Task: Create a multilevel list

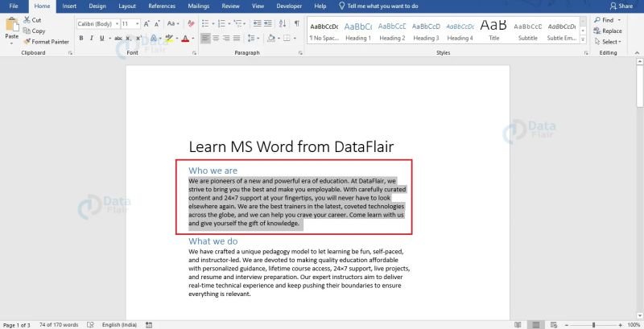Action: tap(237, 24)
